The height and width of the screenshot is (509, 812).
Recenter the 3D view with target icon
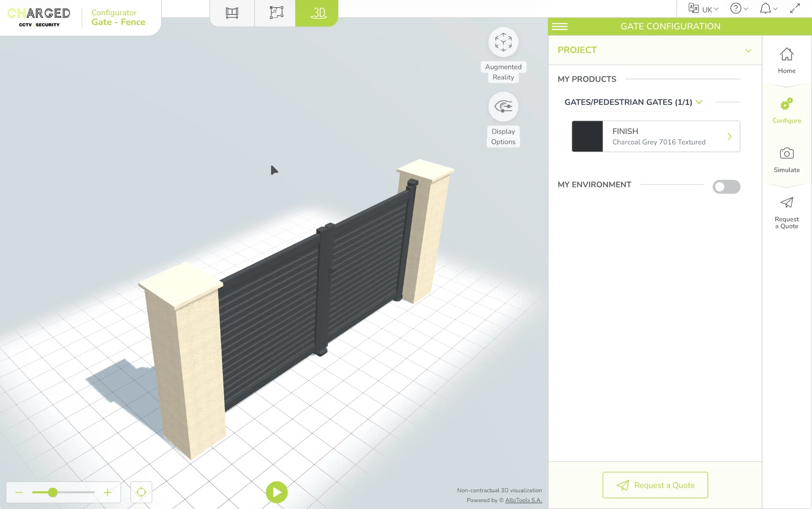[141, 493]
